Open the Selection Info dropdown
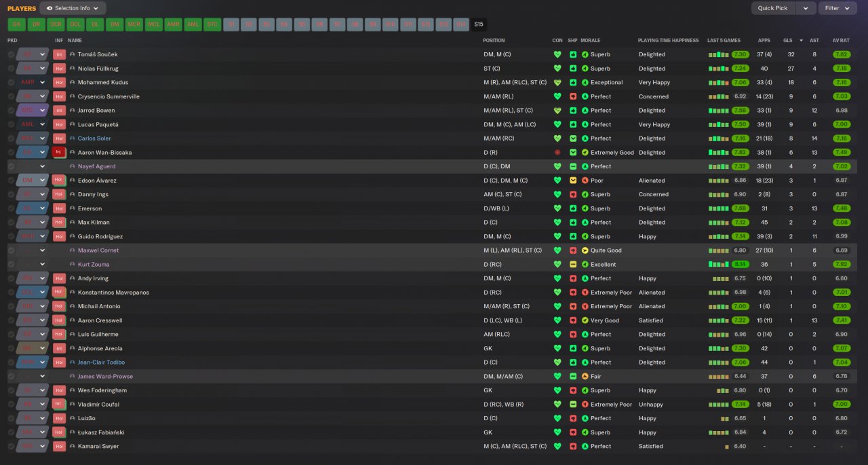Image resolution: width=868 pixels, height=465 pixels. [73, 8]
